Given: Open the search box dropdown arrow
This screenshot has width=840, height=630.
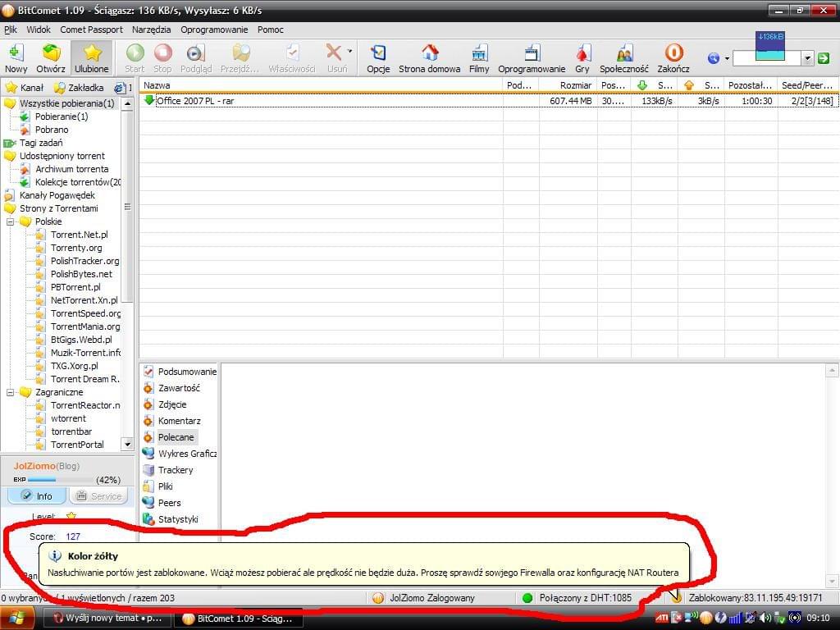Looking at the screenshot, I should click(808, 58).
